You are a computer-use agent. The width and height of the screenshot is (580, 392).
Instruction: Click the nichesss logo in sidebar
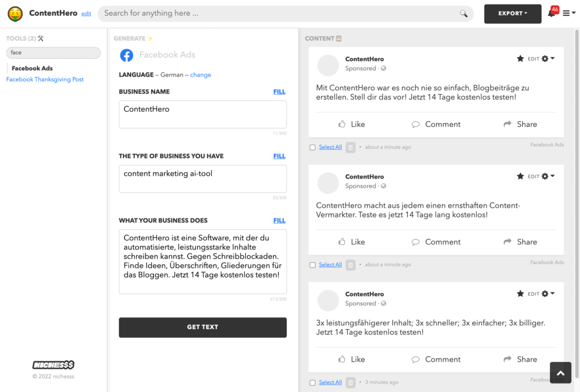point(53,365)
